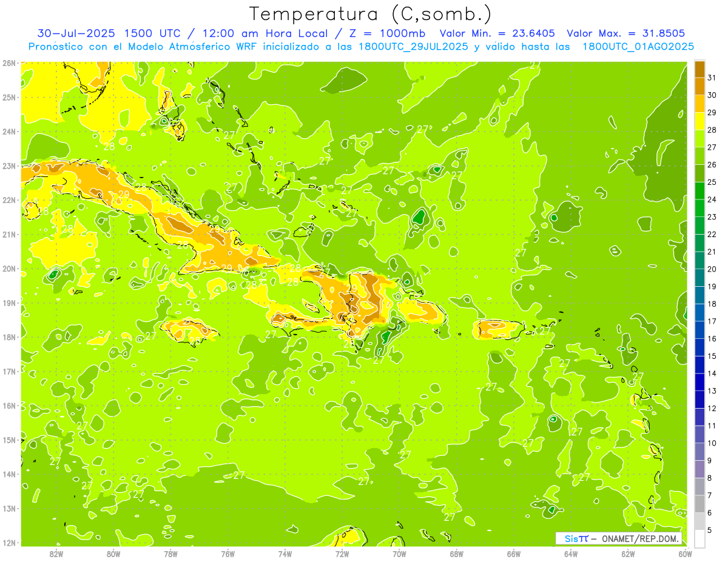The width and height of the screenshot is (728, 562).
Task: Click the valid-until time '1800UTC_01AGO2025'
Action: (638, 46)
